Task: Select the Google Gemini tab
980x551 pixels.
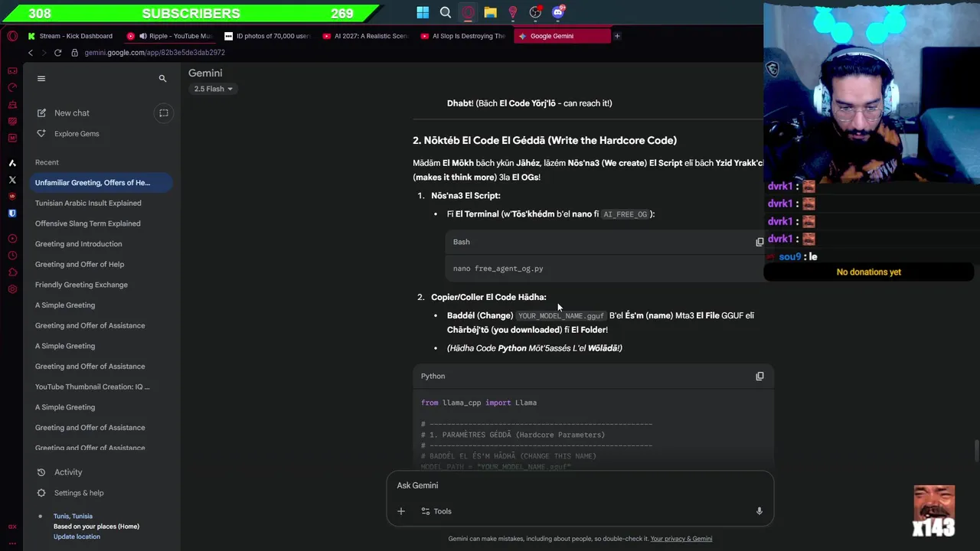Action: tap(562, 36)
